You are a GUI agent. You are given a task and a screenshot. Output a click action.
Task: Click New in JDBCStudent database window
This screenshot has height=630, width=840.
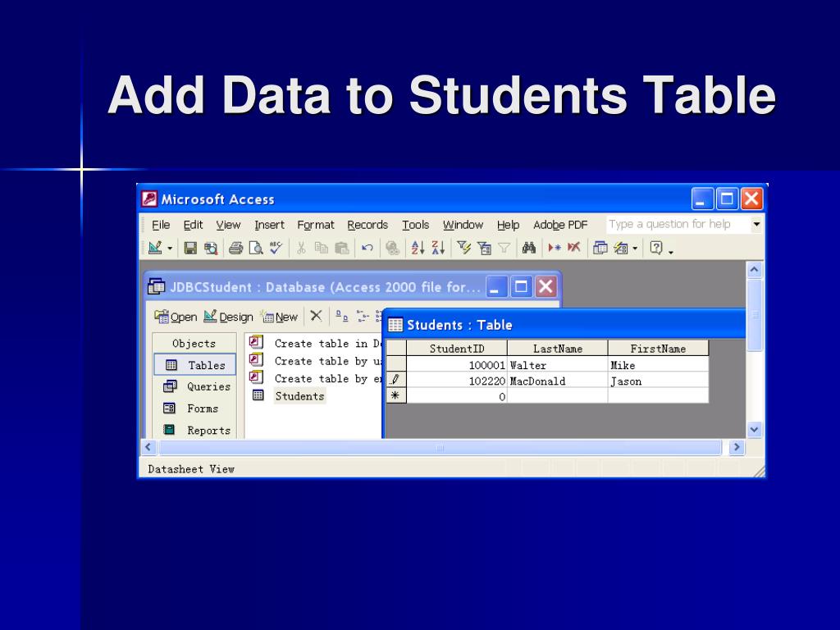tap(280, 317)
